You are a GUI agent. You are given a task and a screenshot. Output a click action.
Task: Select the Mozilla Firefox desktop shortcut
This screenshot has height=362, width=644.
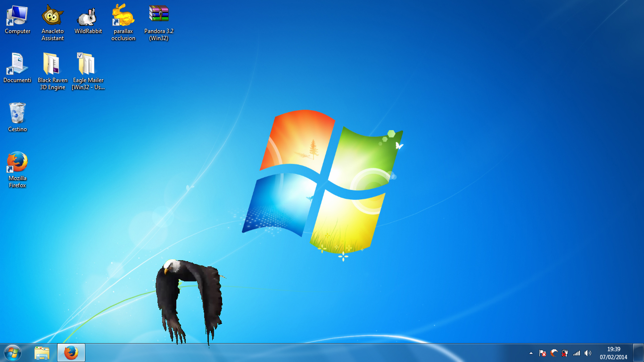(17, 170)
